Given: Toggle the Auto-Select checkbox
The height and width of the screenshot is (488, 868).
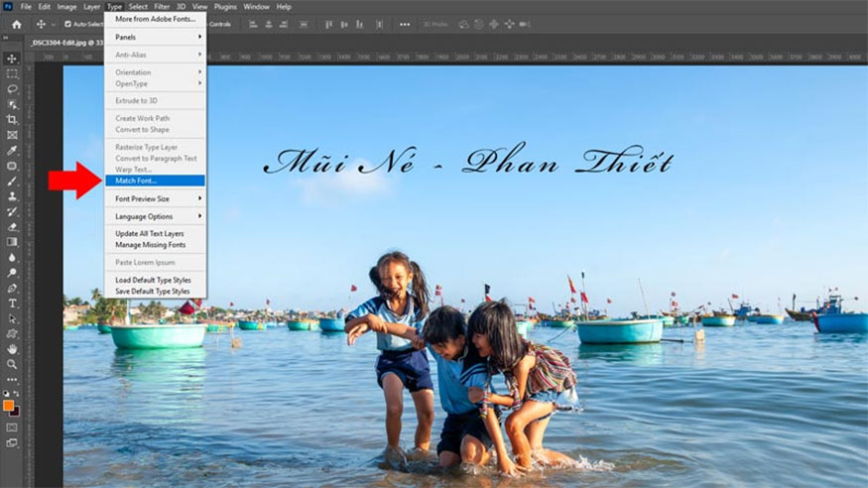Looking at the screenshot, I should tap(67, 24).
